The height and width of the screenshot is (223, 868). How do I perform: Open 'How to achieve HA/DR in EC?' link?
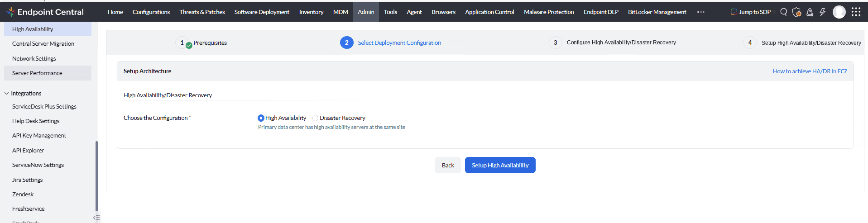click(810, 71)
